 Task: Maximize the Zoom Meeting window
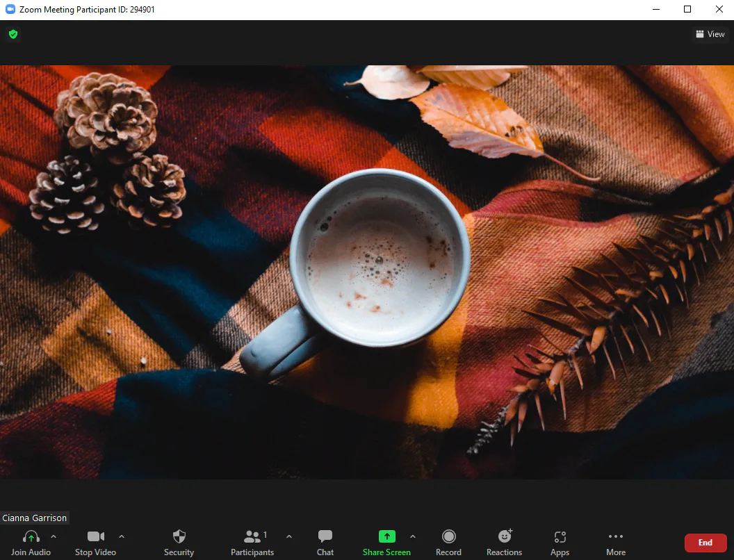tap(687, 9)
